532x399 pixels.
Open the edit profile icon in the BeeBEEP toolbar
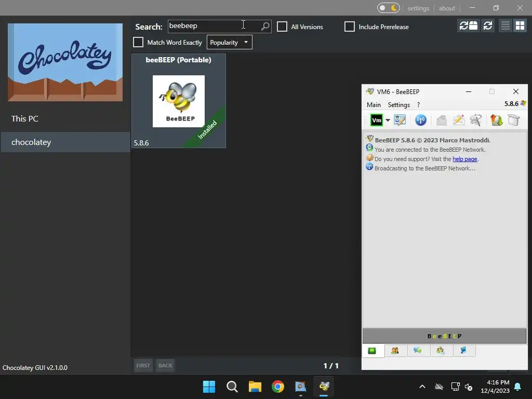(400, 120)
